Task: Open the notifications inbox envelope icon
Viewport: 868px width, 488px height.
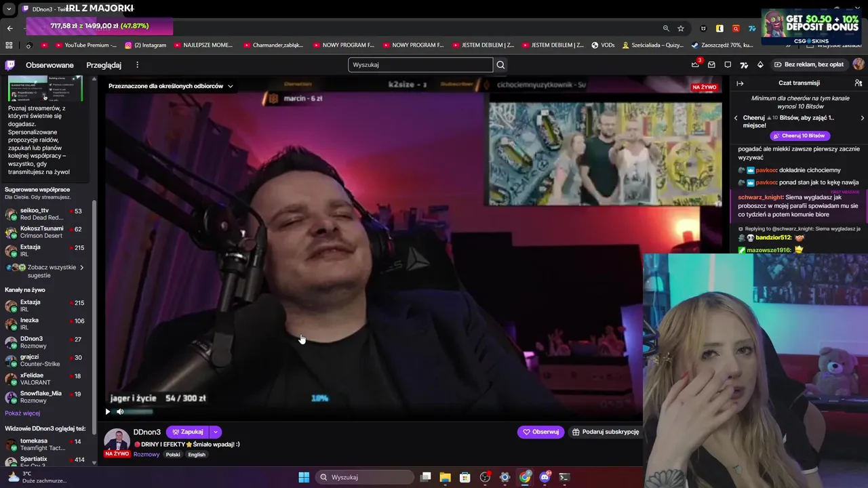Action: point(711,65)
